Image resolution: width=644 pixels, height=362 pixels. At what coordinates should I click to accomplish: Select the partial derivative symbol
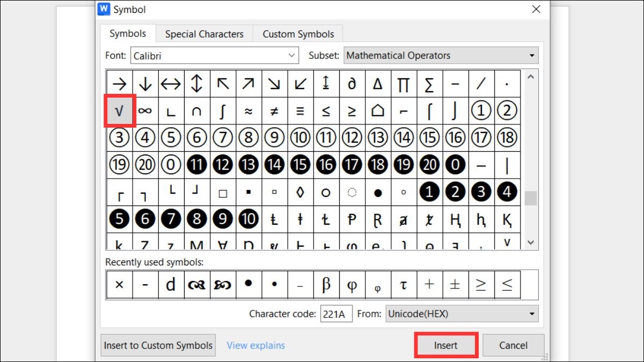pos(352,84)
